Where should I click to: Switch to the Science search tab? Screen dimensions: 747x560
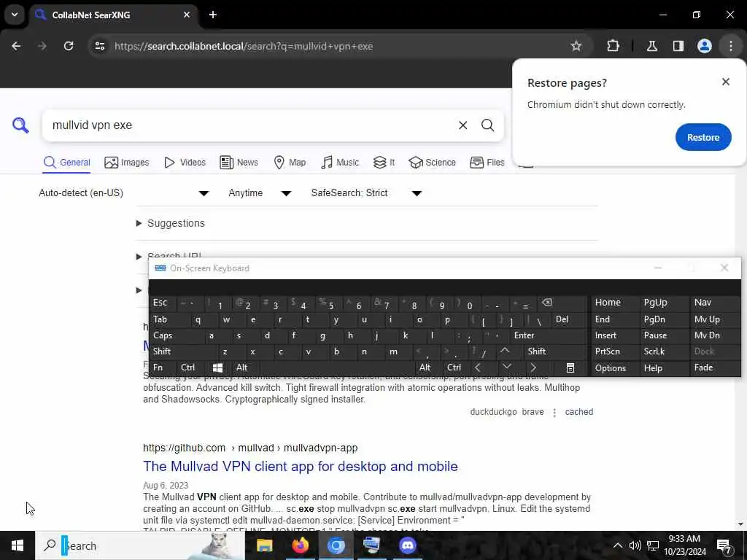point(432,163)
